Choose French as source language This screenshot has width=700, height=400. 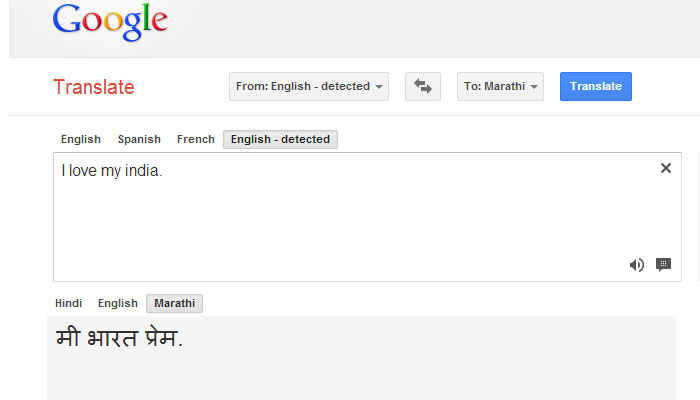click(195, 140)
